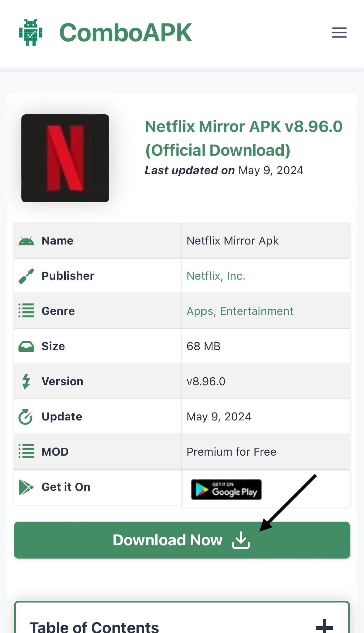Click the 'MOD' row label
Viewport: 364px width, 633px height.
click(x=55, y=452)
